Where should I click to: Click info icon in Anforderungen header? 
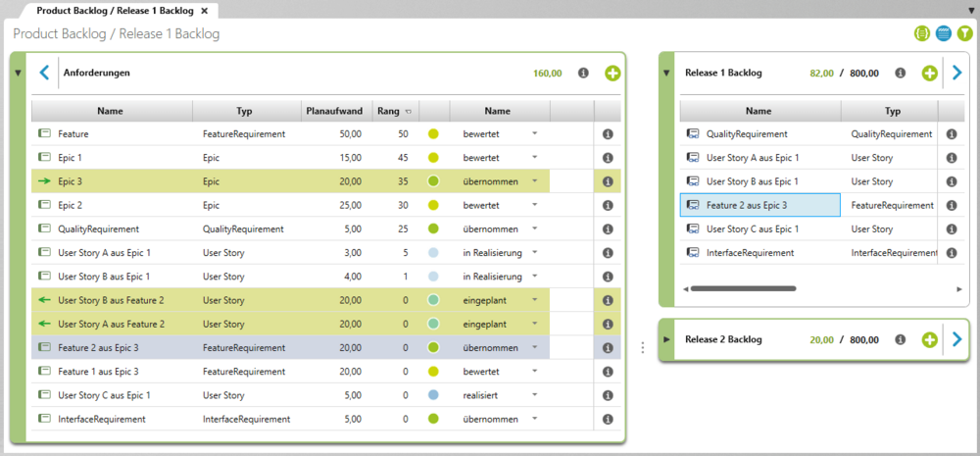[583, 74]
